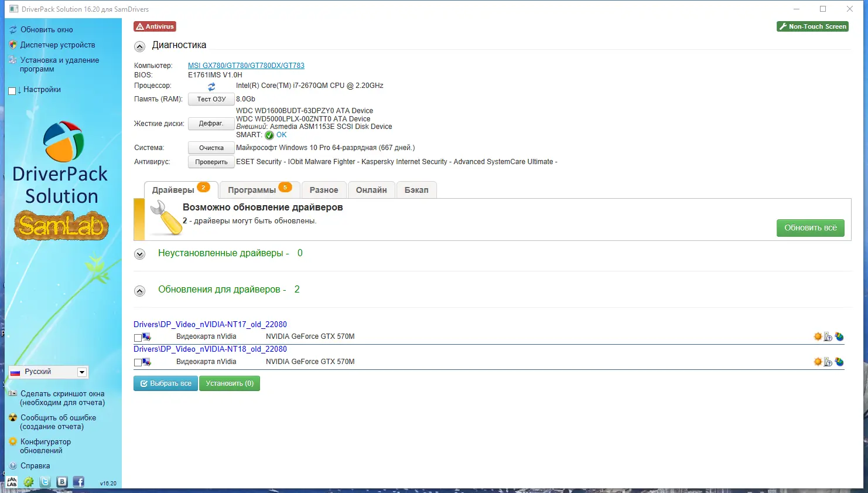Click the sun icon in the NT18 driver row

(818, 362)
